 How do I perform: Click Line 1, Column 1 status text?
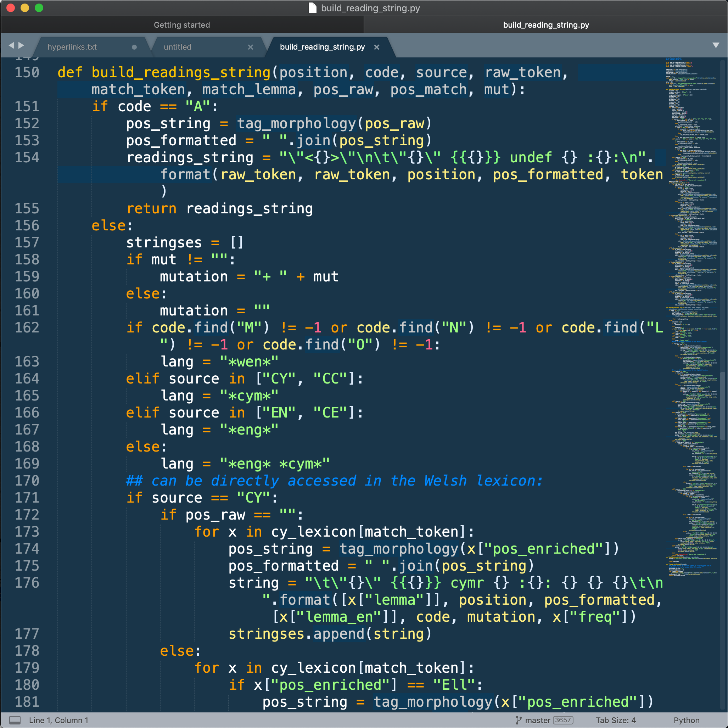point(58,720)
